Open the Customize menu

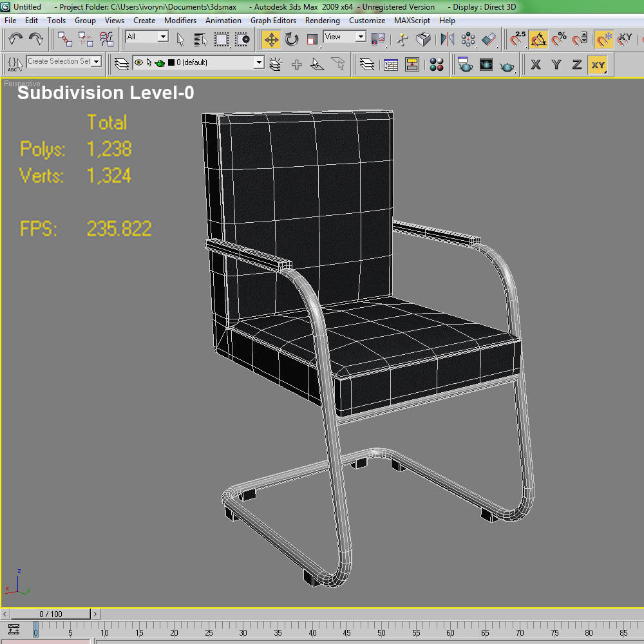(367, 21)
